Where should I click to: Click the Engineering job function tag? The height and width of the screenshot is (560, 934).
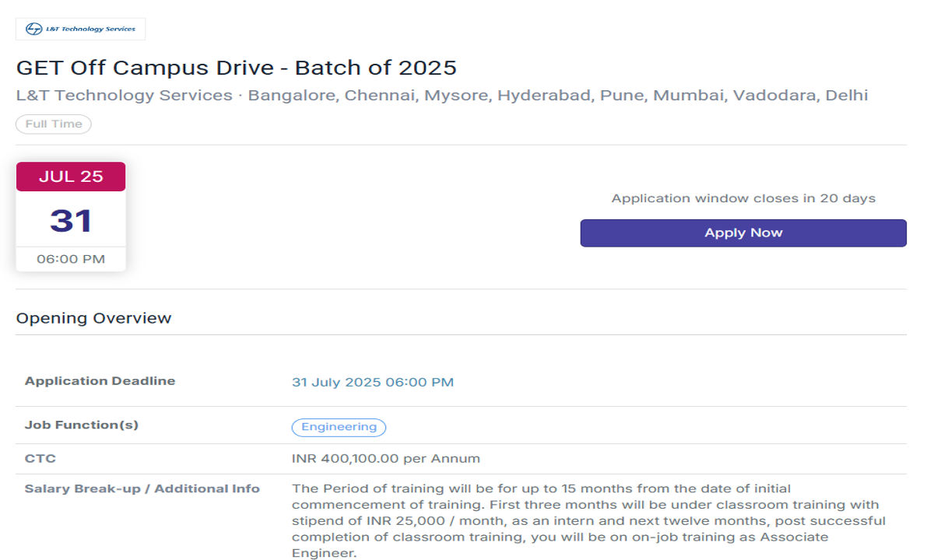(x=339, y=427)
